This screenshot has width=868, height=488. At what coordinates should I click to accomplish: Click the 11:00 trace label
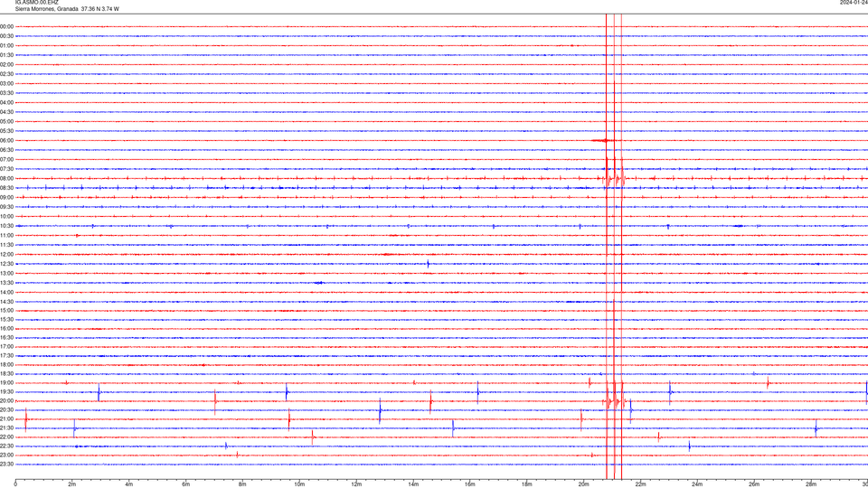(6, 235)
